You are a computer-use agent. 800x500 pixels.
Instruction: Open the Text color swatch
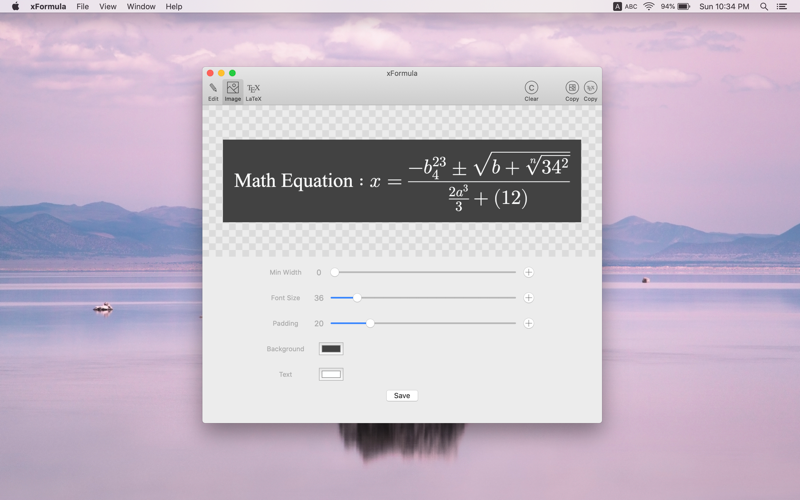tap(331, 374)
